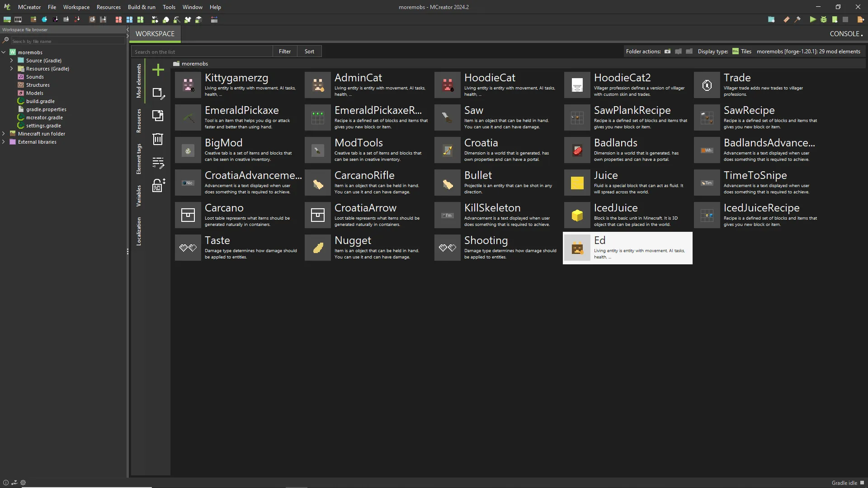Click the red grid import model icon
This screenshot has height=488, width=868.
click(x=118, y=19)
